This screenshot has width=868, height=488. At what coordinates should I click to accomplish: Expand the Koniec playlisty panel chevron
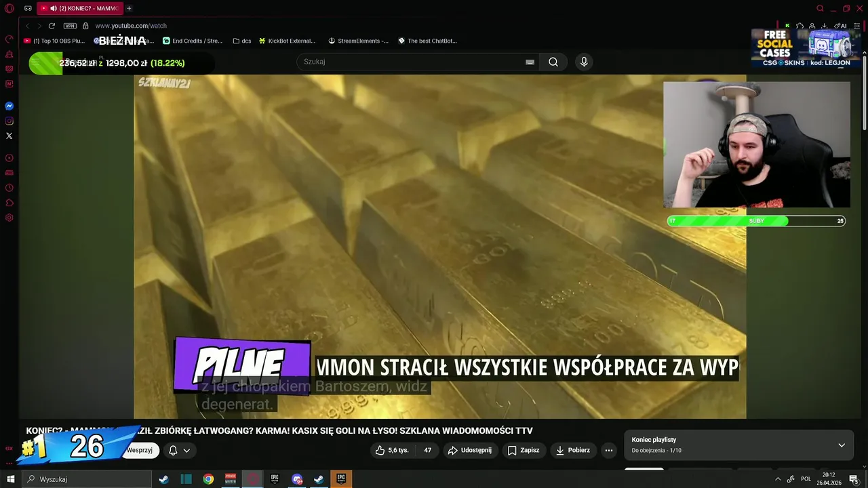(842, 445)
